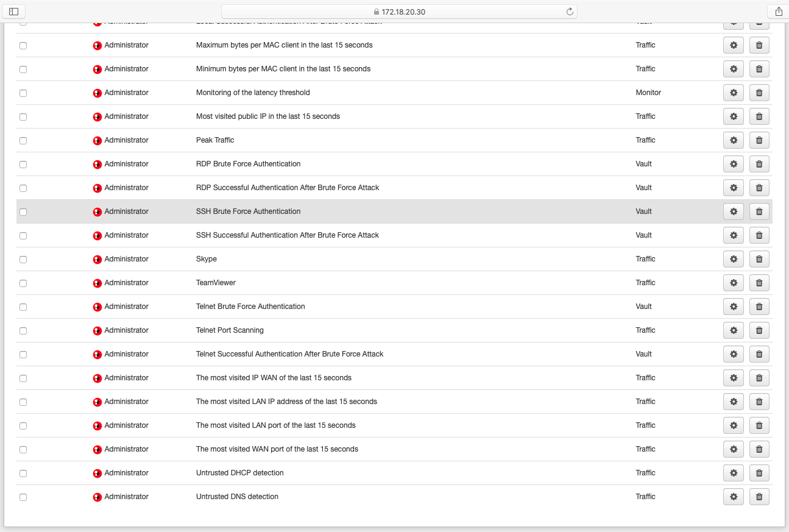Check the Peak Traffic row checkbox
Viewport: 789px width, 532px height.
[23, 141]
